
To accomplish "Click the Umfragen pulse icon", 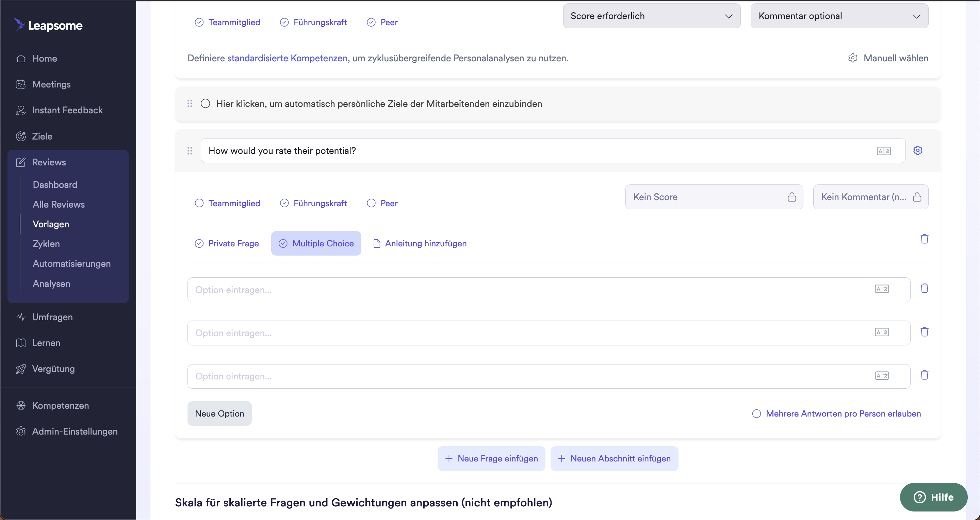I will coord(21,317).
